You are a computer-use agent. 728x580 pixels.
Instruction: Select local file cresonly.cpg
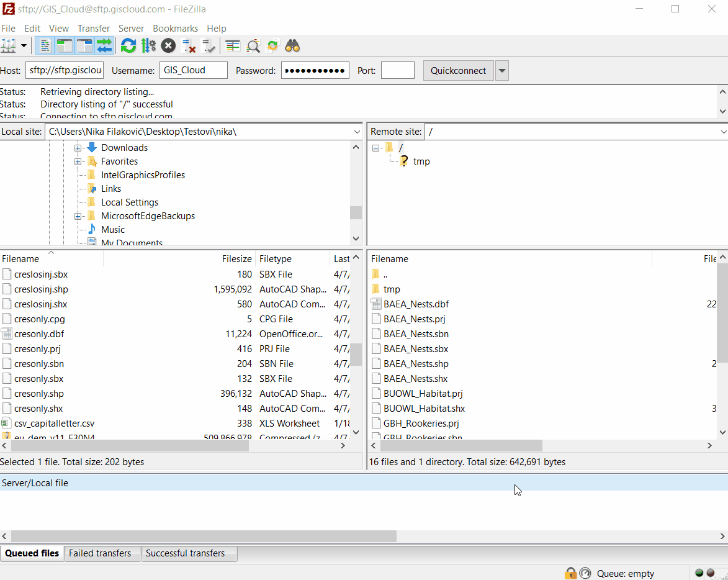click(40, 319)
